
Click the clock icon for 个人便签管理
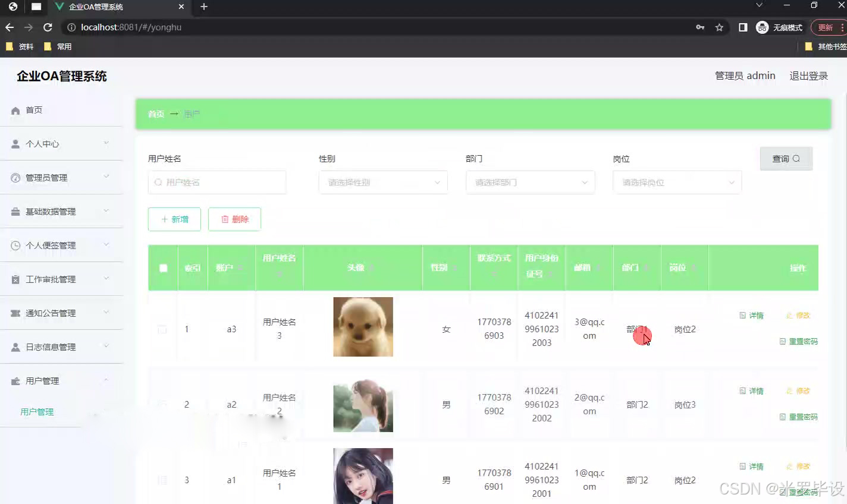pyautogui.click(x=14, y=245)
